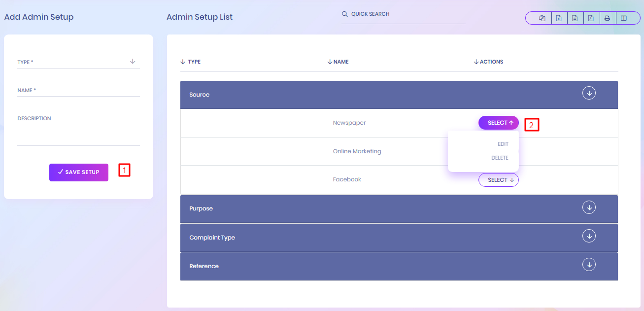Viewport: 644px width, 311px height.
Task: Expand the Reference group
Action: coord(589,265)
